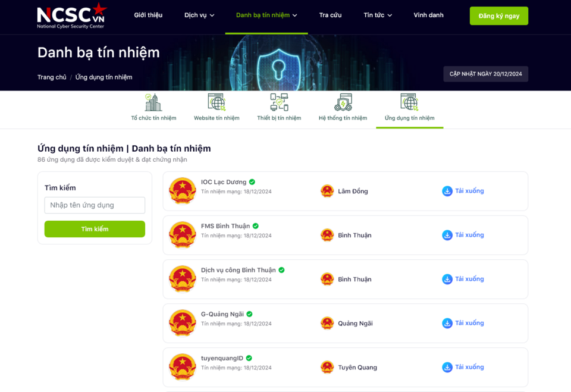Switch to the Tổ chức tín nhiệm tab
The width and height of the screenshot is (571, 392).
pyautogui.click(x=153, y=118)
